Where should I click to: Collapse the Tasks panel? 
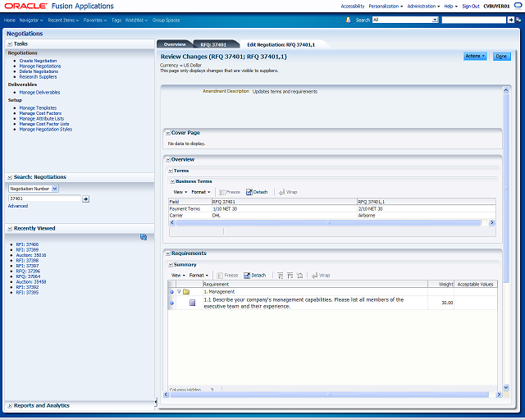[10, 43]
